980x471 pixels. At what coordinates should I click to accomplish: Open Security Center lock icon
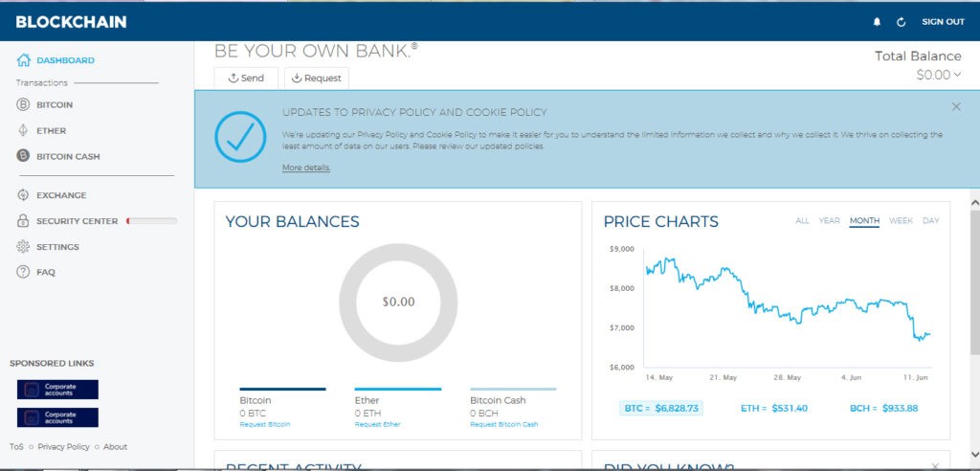(x=23, y=221)
